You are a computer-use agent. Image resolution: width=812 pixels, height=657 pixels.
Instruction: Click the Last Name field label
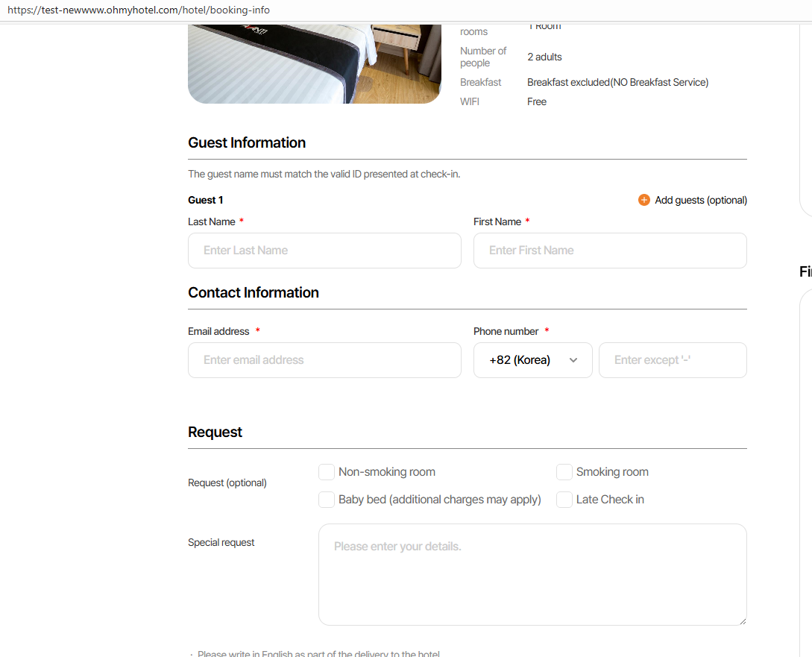pos(212,221)
